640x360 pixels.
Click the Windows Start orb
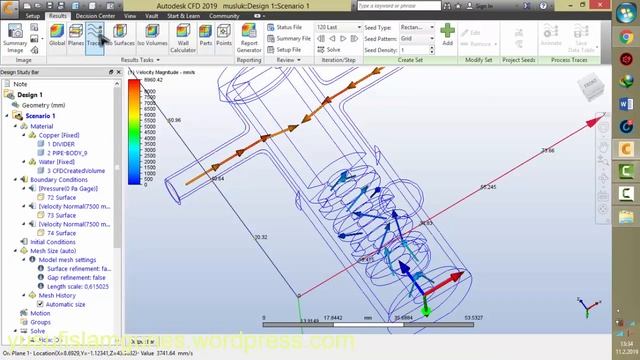(x=626, y=12)
